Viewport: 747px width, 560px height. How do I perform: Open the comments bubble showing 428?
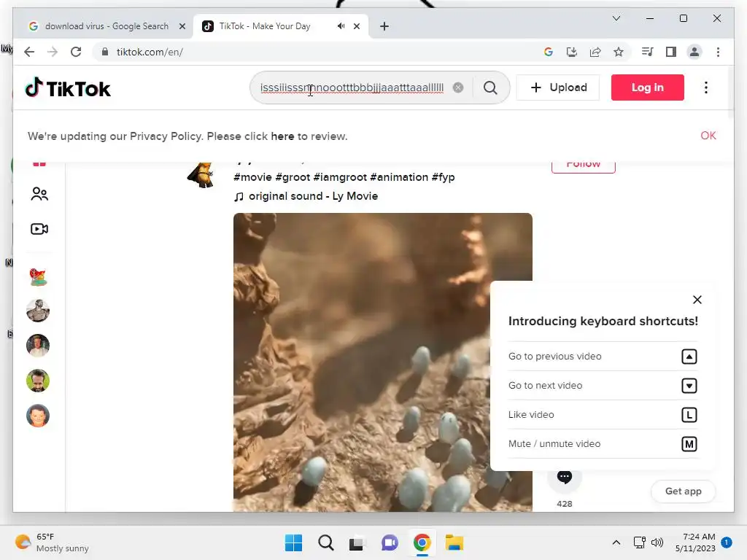tap(565, 477)
